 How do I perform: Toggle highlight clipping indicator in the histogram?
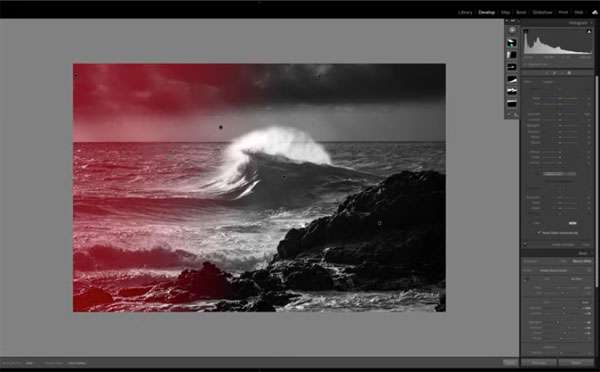[x=589, y=31]
